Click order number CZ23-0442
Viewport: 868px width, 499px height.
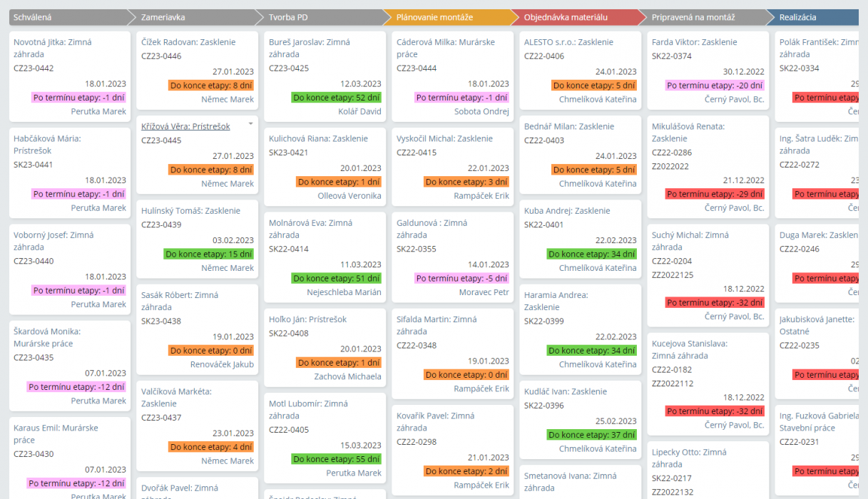(34, 68)
